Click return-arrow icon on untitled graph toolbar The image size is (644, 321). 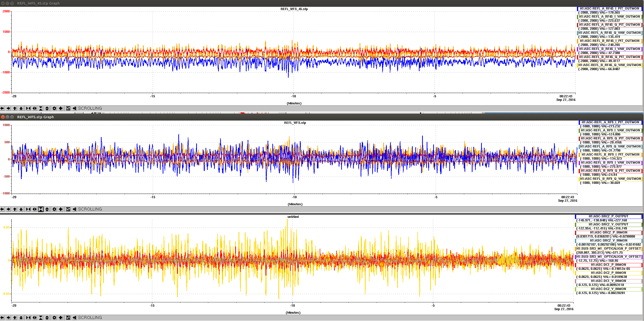click(x=74, y=318)
